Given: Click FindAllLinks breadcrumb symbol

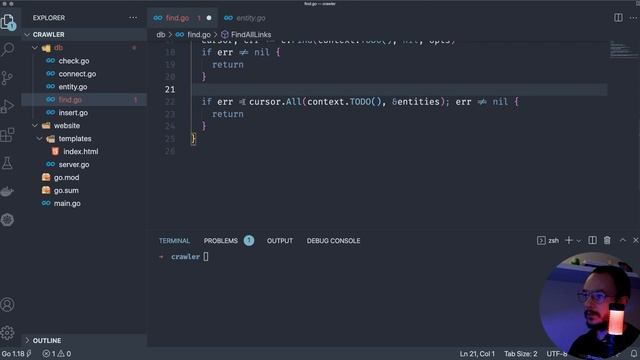Looking at the screenshot, I should tap(251, 35).
